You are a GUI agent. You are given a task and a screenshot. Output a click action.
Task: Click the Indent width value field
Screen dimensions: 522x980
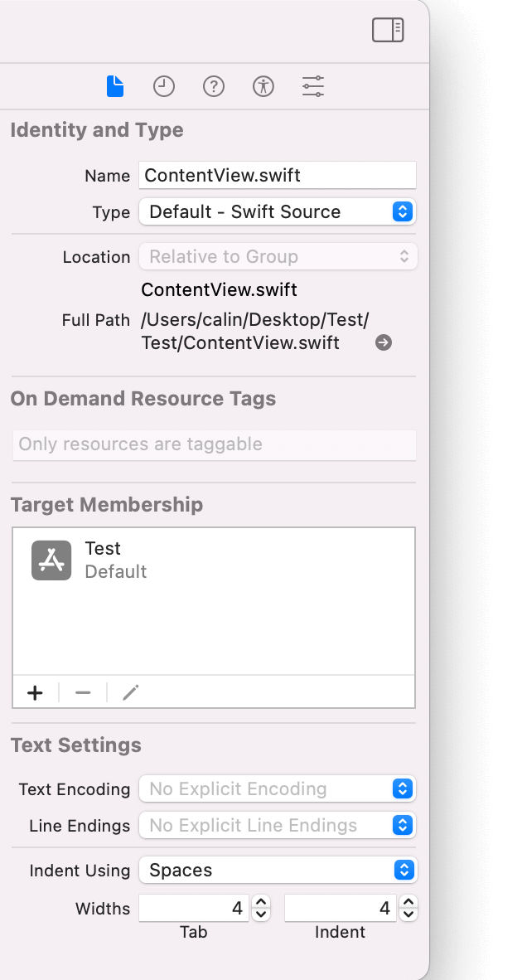341,908
